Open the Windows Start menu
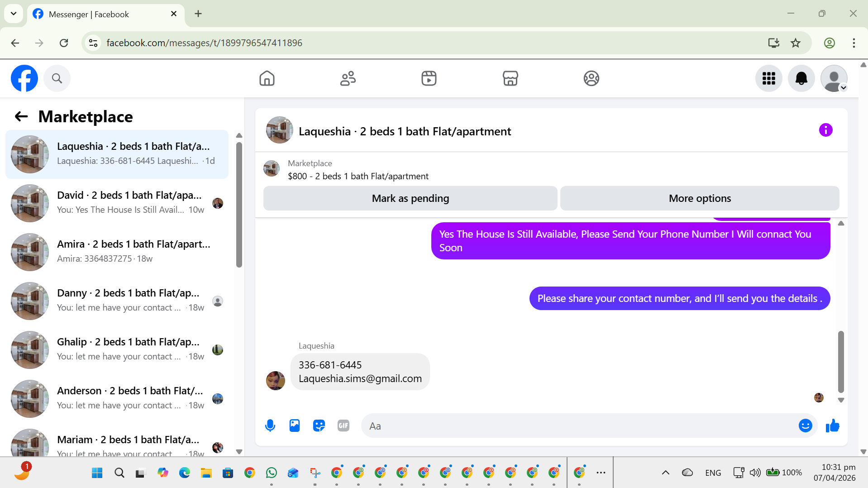Viewport: 868px width, 488px height. (x=97, y=473)
